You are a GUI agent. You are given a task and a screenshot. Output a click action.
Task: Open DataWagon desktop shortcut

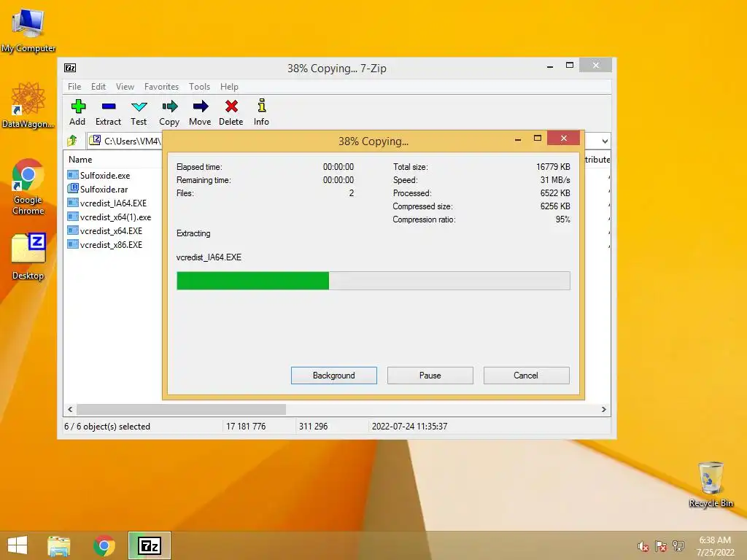(x=28, y=105)
